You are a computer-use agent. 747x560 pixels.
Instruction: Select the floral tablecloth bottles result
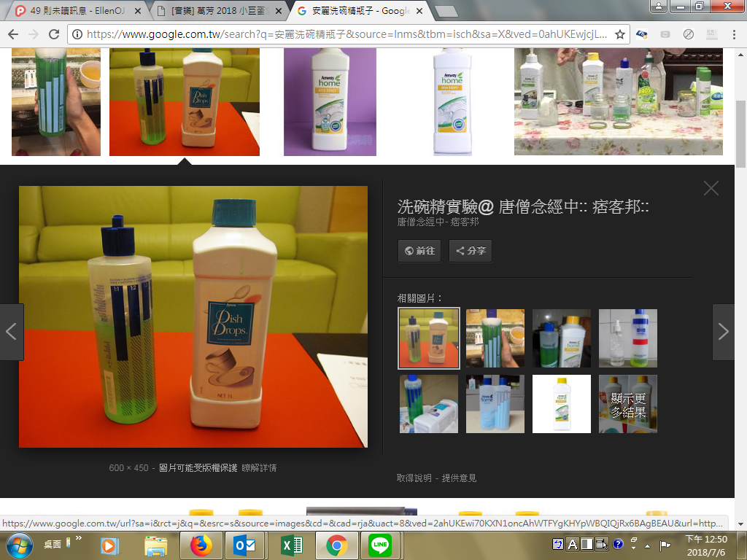[x=619, y=102]
